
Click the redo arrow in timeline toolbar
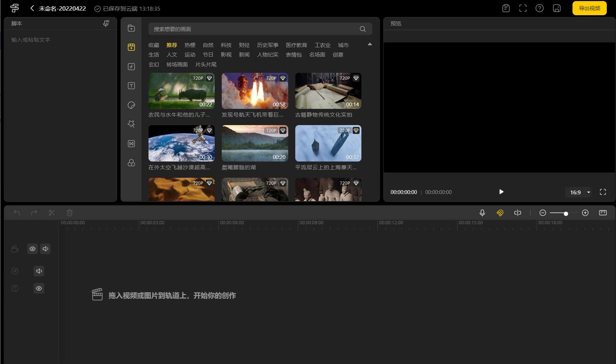point(34,212)
